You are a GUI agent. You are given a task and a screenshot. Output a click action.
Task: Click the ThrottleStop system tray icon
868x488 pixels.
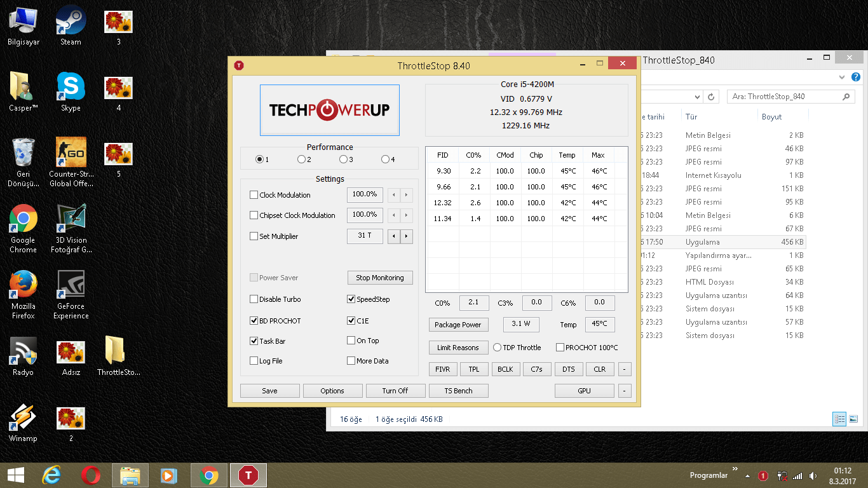pos(763,476)
